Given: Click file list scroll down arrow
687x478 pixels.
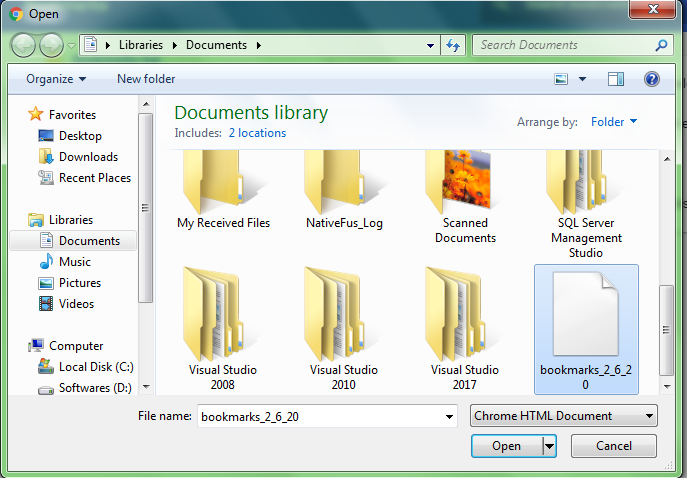Looking at the screenshot, I should coord(667,386).
